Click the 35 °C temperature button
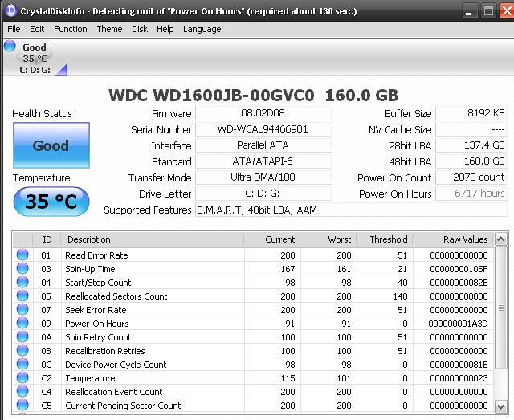 tap(51, 202)
